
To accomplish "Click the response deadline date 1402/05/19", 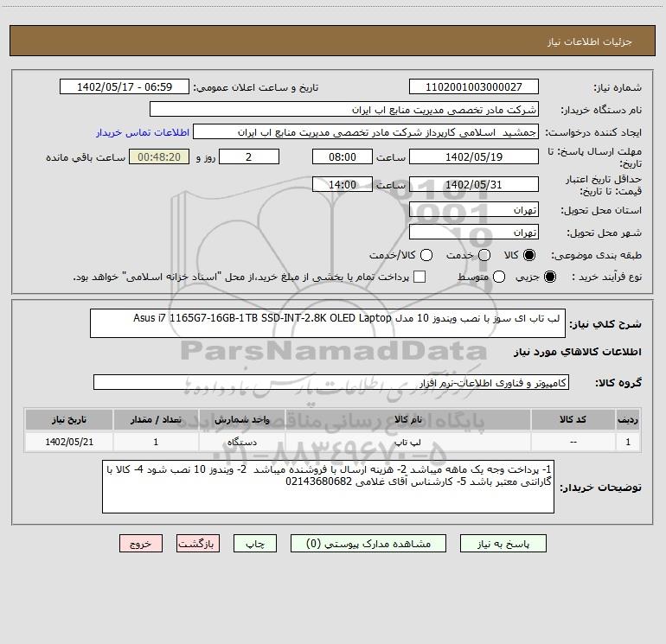I will (474, 156).
